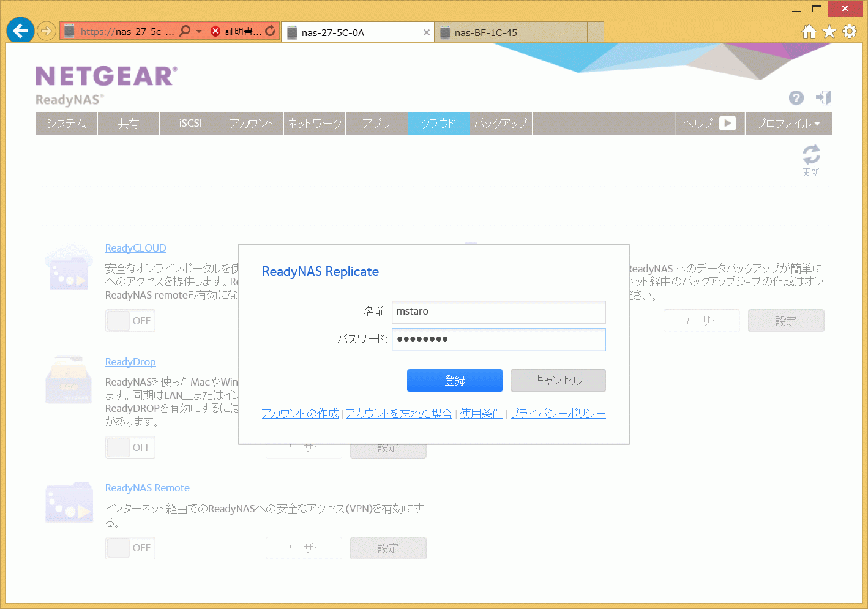Click the パスワード input field
Viewport: 868px width, 609px height.
coord(498,339)
